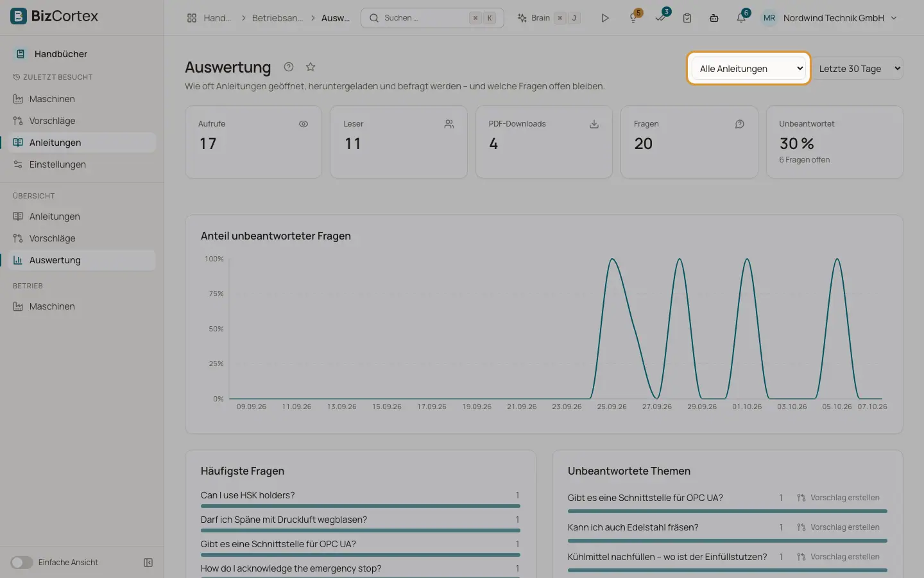This screenshot has height=578, width=924.
Task: Open Handbücher in the sidebar header
Action: (x=60, y=54)
